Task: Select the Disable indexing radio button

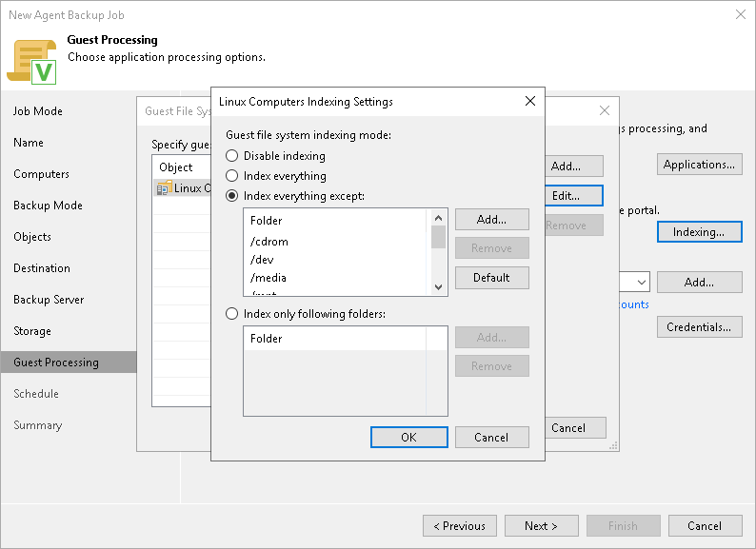Action: [232, 156]
